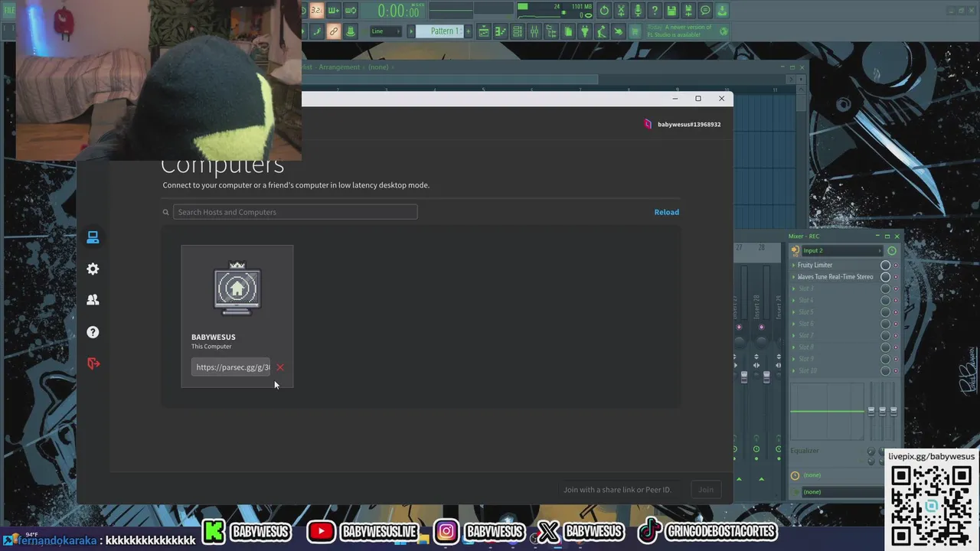The width and height of the screenshot is (980, 551).
Task: Click the FL Studio time display
Action: 392,11
